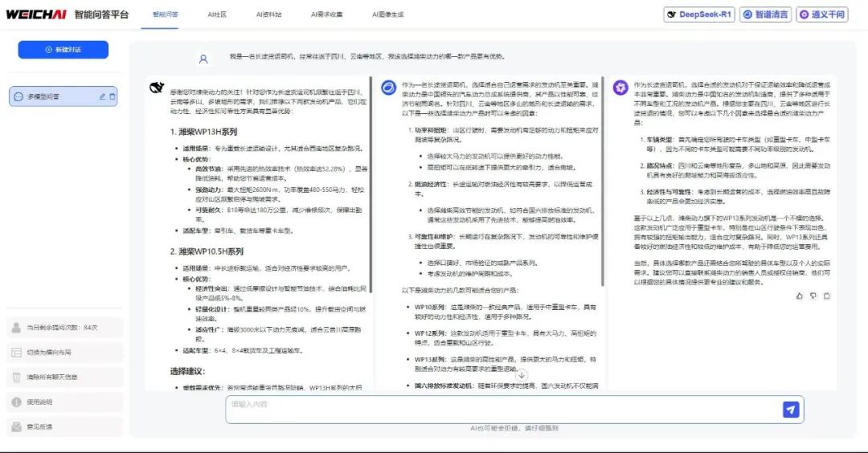Screen dimensions: 868x453
Task: Open 使用说明 usage instructions
Action: coord(65,402)
